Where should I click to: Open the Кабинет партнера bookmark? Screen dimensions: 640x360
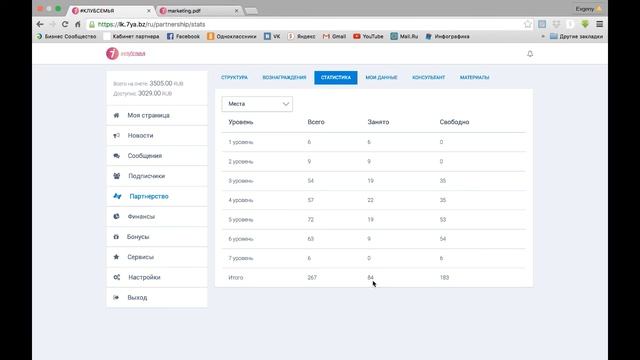point(131,36)
